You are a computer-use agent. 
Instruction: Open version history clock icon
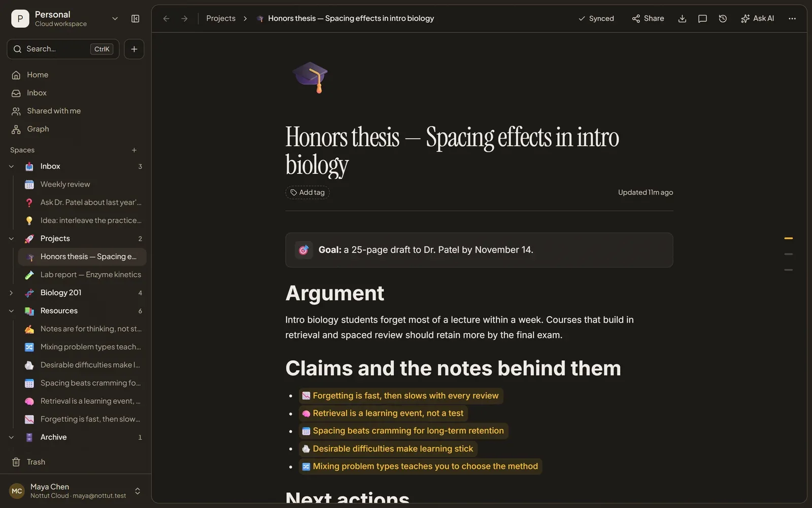723,19
